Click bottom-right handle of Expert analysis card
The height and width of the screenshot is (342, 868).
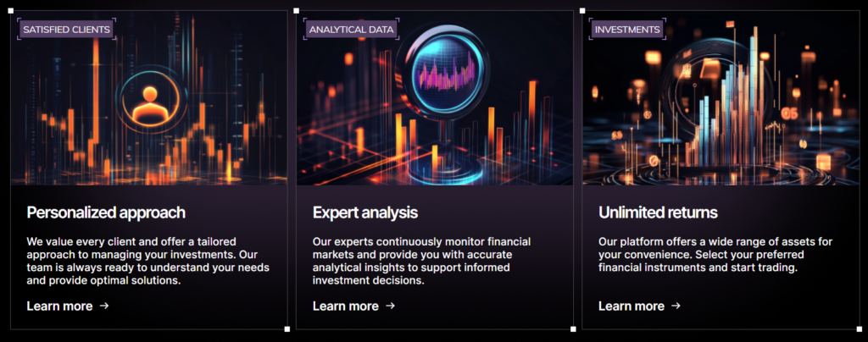(573, 329)
